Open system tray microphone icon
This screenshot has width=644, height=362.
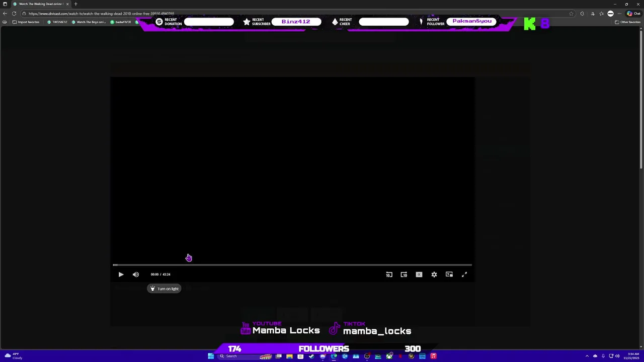(x=603, y=356)
